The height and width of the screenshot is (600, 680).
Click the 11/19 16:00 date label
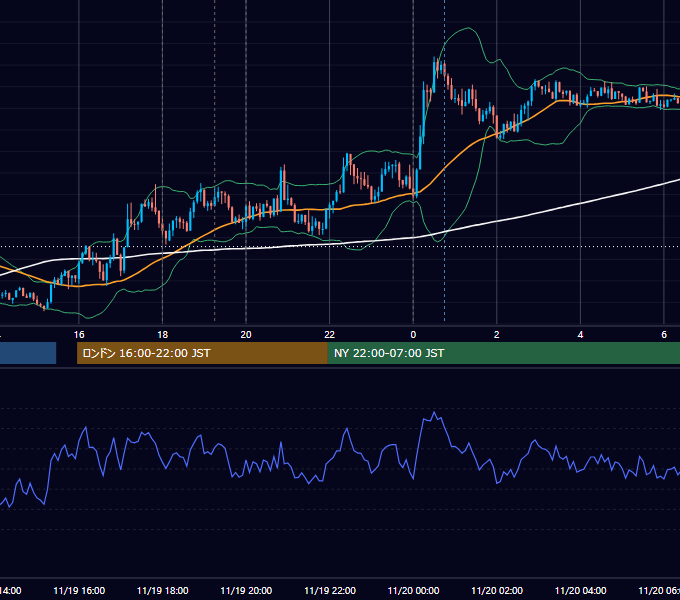[79, 590]
